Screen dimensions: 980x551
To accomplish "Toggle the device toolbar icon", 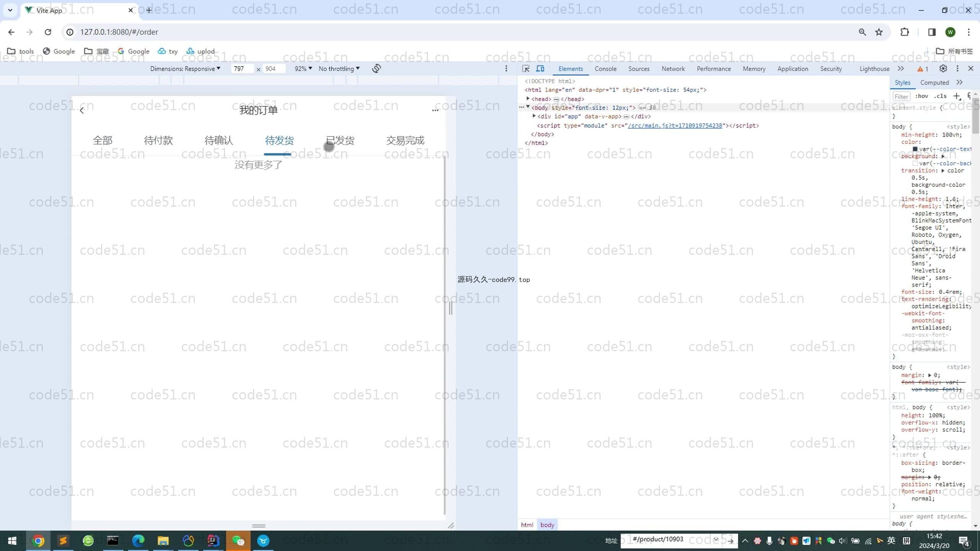I will tap(540, 68).
